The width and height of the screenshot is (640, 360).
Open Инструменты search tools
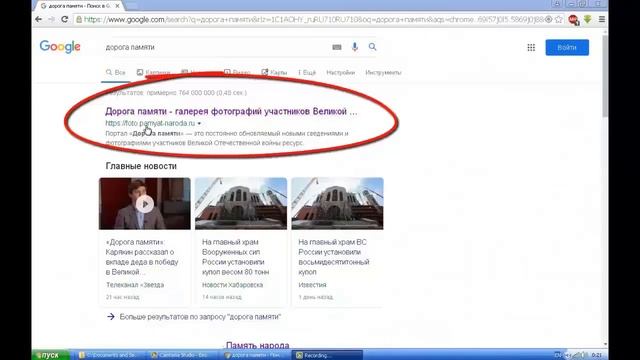point(383,73)
